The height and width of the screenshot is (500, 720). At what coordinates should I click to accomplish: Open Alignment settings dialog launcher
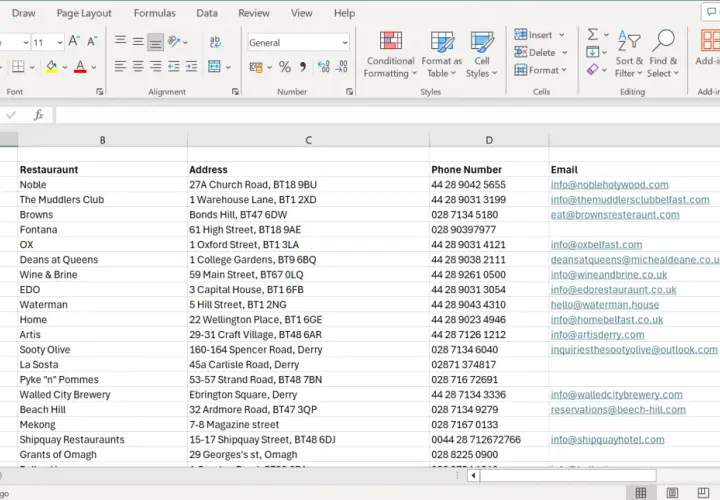[x=235, y=92]
